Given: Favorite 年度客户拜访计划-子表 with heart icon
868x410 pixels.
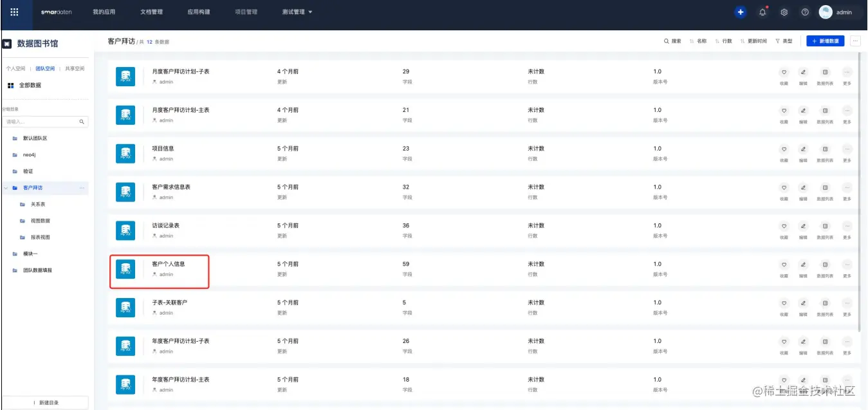Looking at the screenshot, I should [x=784, y=342].
